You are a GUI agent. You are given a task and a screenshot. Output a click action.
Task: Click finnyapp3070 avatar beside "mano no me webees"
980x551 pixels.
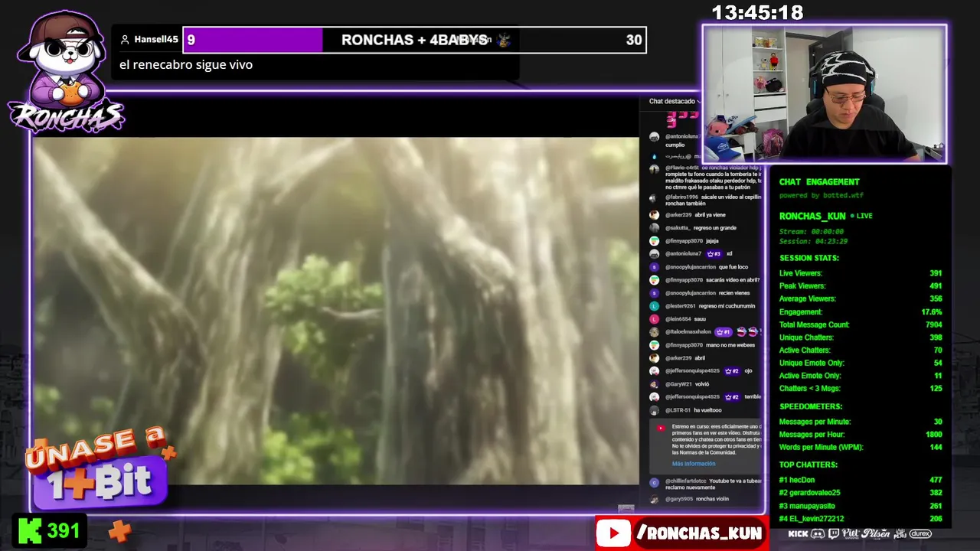pyautogui.click(x=654, y=345)
